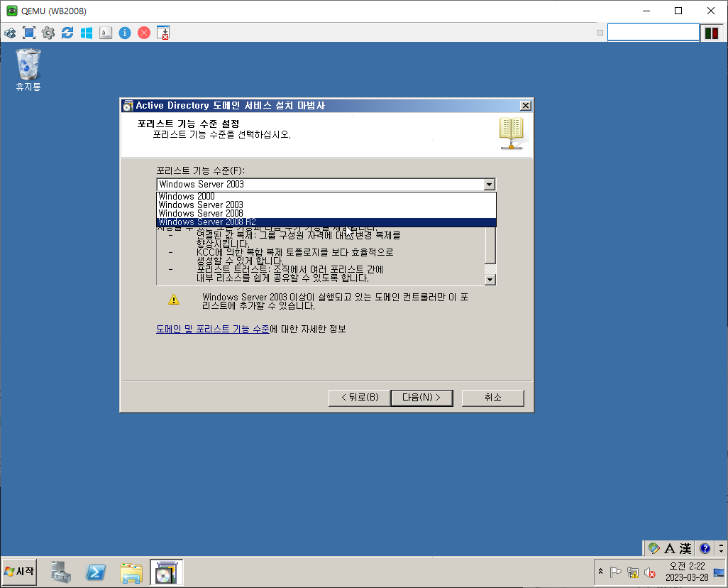728x588 pixels.
Task: Click the QEMU toolbar text input field
Action: pos(653,33)
